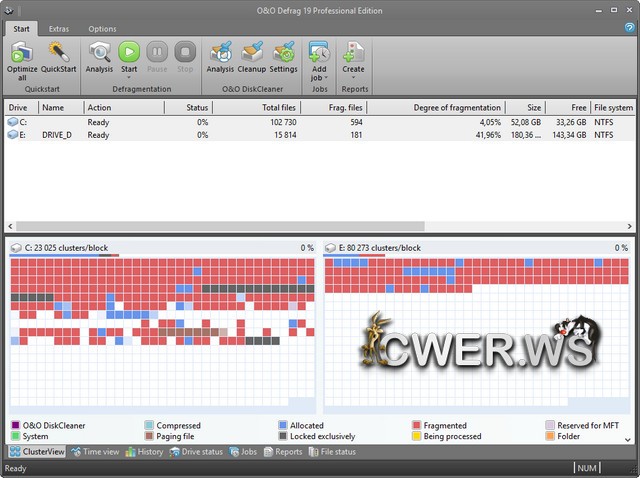This screenshot has height=478, width=640.
Task: Expand the Create reports dropdown
Action: tap(353, 80)
